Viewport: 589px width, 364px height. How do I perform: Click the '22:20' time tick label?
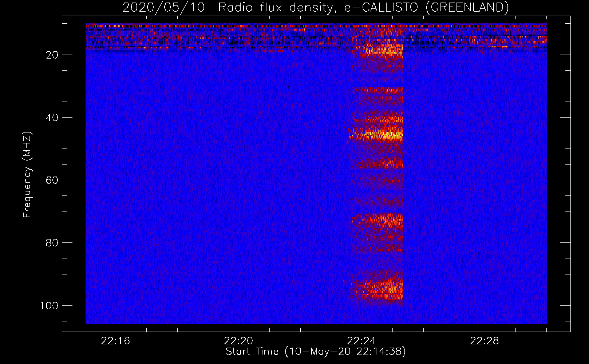[x=238, y=341]
